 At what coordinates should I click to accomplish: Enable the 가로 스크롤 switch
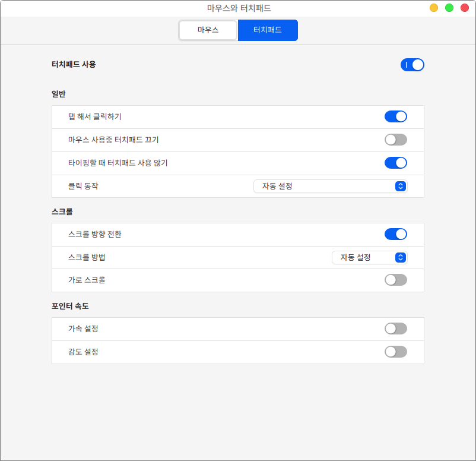point(395,280)
